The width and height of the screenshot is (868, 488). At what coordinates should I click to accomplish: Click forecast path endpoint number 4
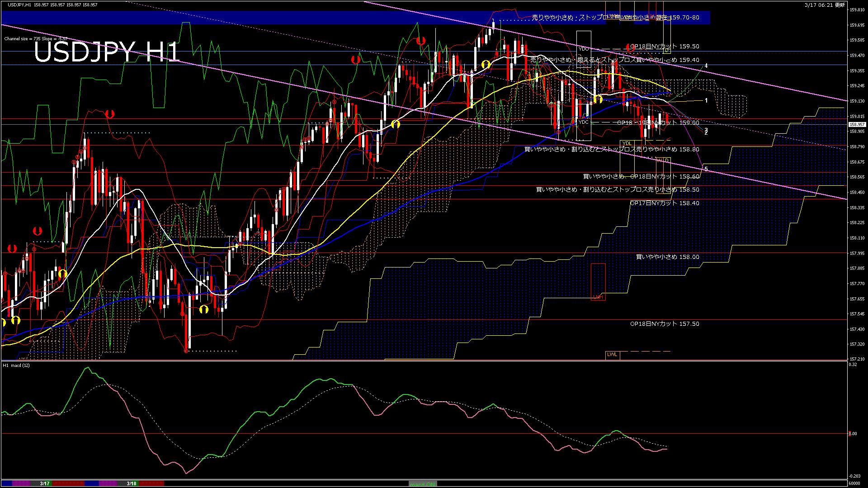(706, 66)
